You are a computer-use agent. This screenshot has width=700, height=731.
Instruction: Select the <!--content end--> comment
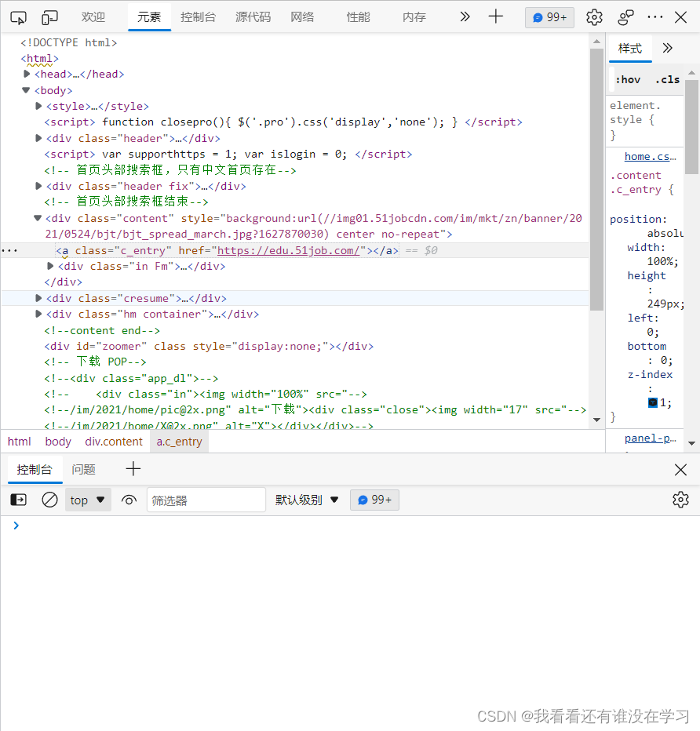point(102,330)
